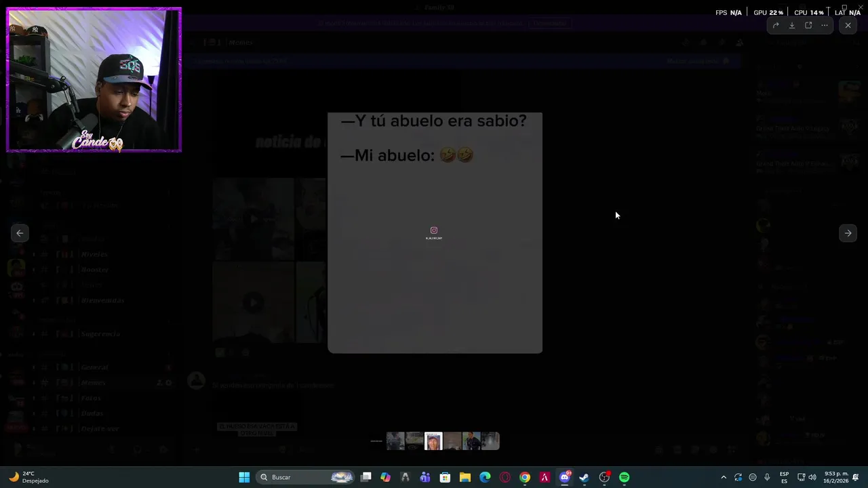This screenshot has width=868, height=488.
Task: Click the microphone tray icon
Action: pyautogui.click(x=767, y=477)
